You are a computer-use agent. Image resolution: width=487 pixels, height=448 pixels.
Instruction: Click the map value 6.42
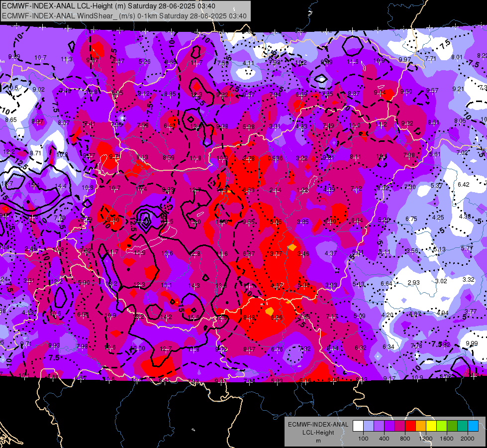pyautogui.click(x=464, y=184)
